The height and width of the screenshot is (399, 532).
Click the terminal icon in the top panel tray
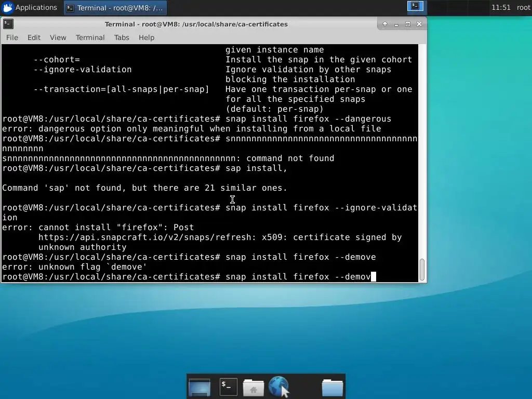point(415,6)
